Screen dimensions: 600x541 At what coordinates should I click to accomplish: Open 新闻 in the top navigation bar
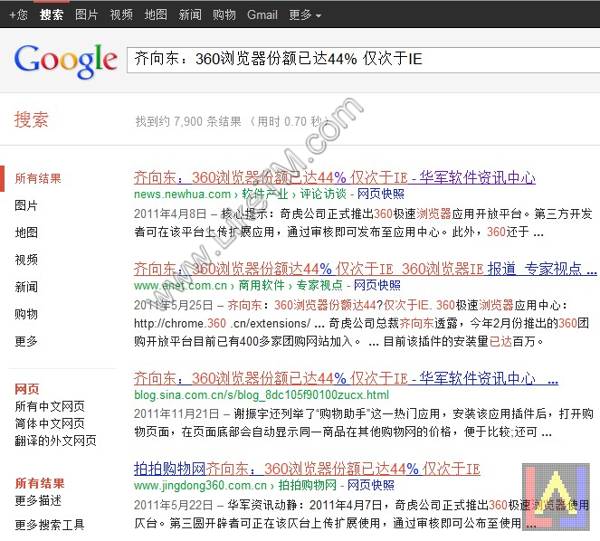190,15
